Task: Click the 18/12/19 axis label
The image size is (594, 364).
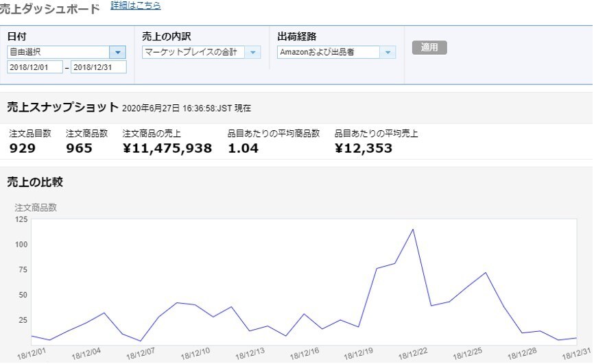Action: 358,354
